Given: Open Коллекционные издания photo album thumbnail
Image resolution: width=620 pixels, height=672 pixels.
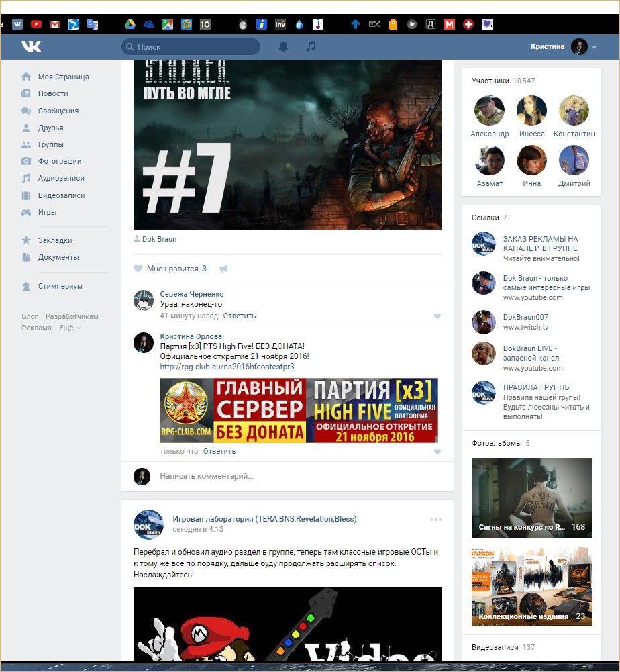Looking at the screenshot, I should (531, 587).
